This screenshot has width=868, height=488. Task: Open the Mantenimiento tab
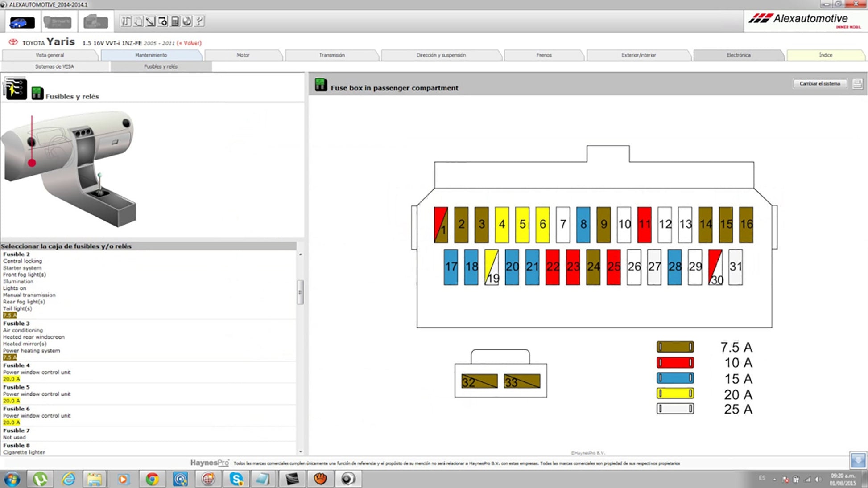[x=151, y=55]
